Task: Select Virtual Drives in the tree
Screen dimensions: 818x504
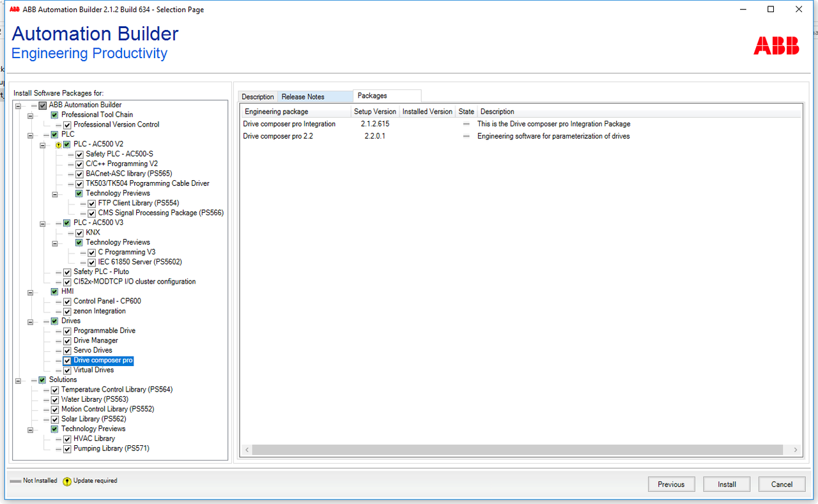Action: click(93, 370)
